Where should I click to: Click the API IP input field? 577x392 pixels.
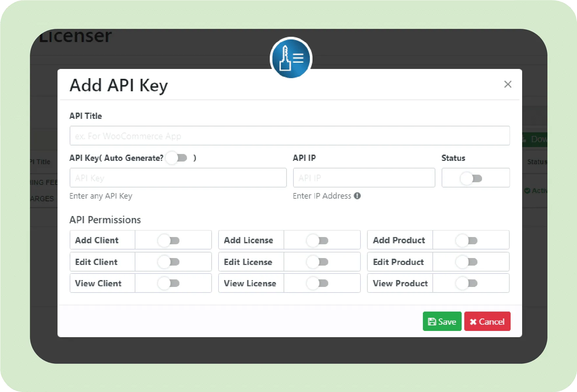click(364, 178)
